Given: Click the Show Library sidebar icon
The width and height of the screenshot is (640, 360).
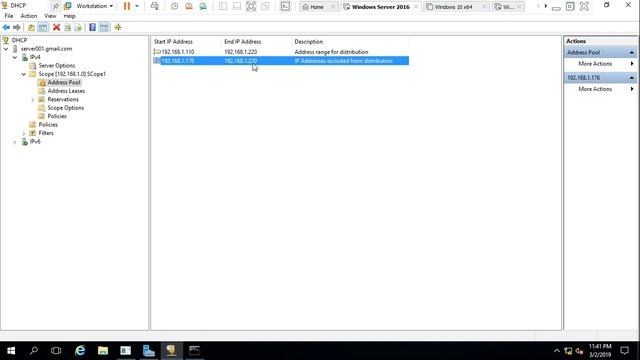Looking at the screenshot, I should coord(223,6).
